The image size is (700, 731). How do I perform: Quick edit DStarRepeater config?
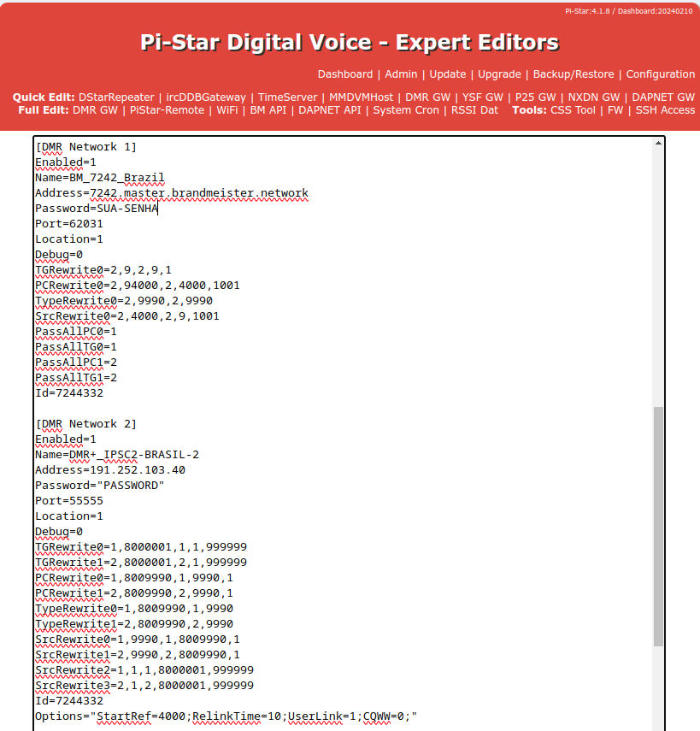116,97
